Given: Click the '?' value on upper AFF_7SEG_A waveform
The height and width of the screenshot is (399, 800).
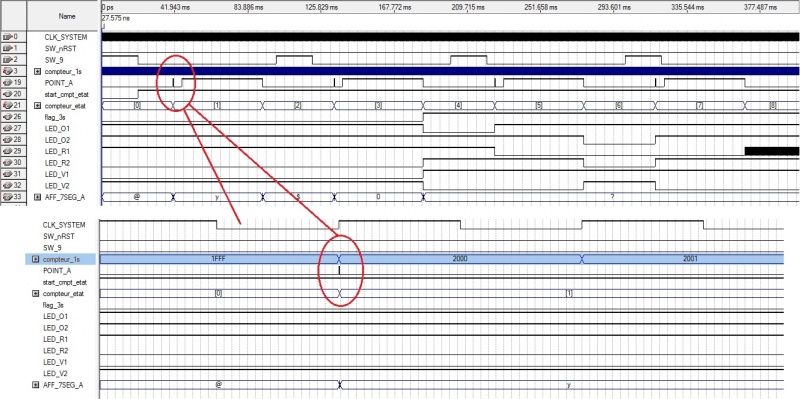Looking at the screenshot, I should pos(612,197).
